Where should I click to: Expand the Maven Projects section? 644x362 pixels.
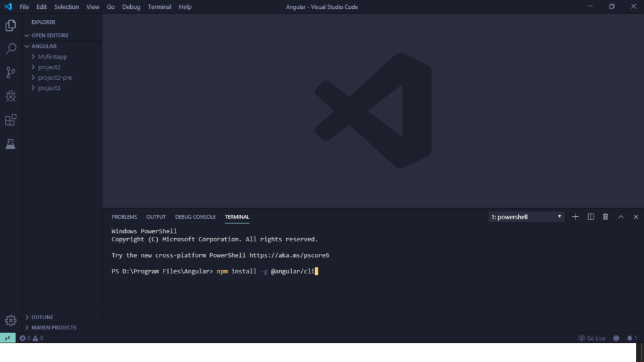(62, 327)
